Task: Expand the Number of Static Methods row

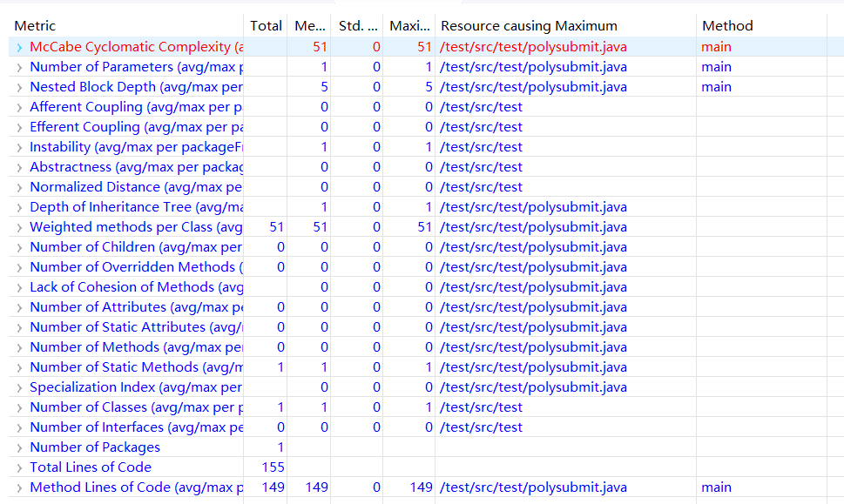Action: tap(19, 367)
